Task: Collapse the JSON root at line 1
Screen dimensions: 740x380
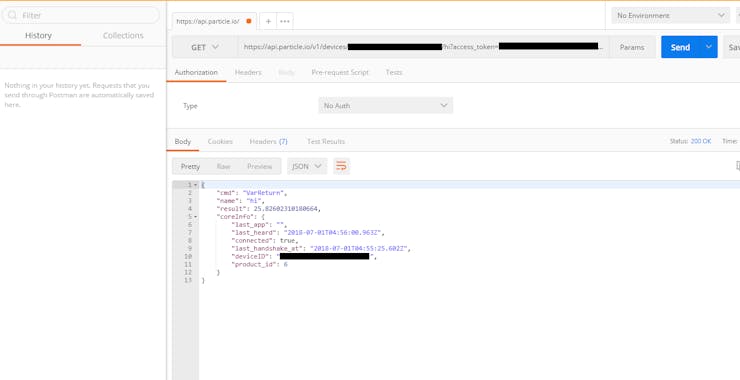Action: [195, 185]
